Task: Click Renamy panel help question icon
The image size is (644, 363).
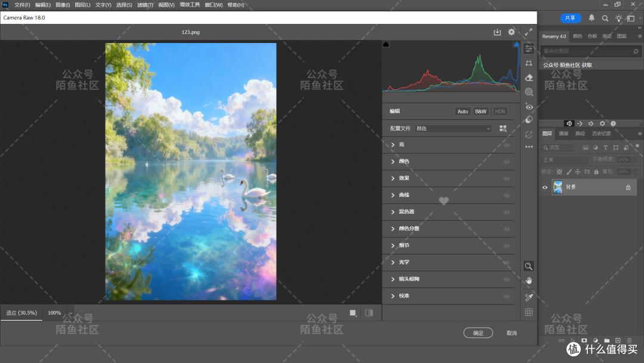Action: 613,124
